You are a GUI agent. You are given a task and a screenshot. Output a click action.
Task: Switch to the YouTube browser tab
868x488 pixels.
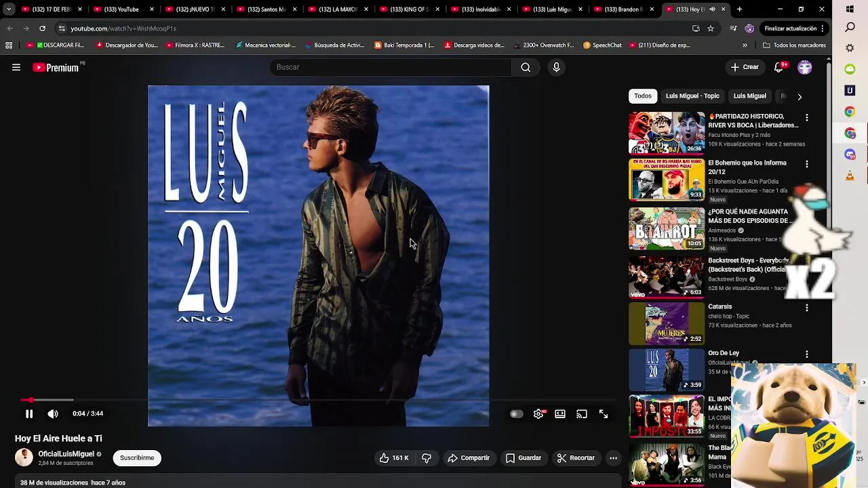(x=122, y=9)
